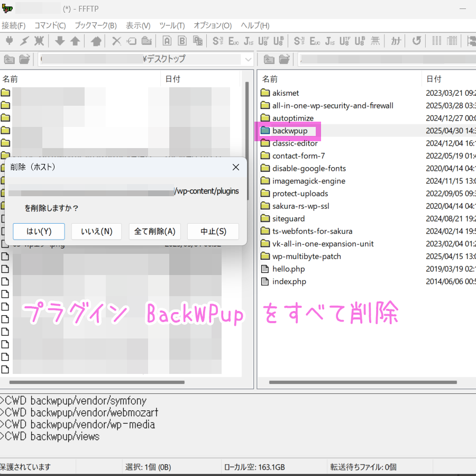
Task: Click host pane parent folder icon
Action: (x=269, y=59)
